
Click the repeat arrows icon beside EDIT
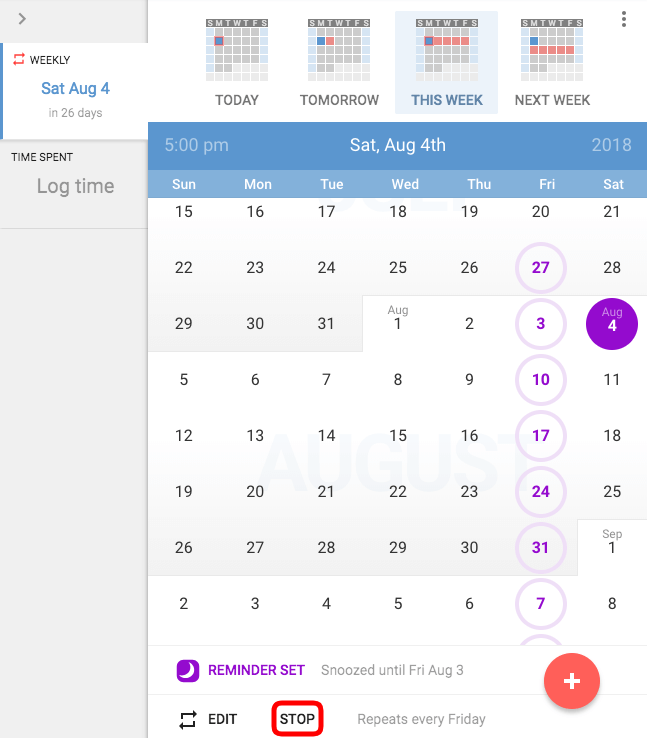point(188,720)
